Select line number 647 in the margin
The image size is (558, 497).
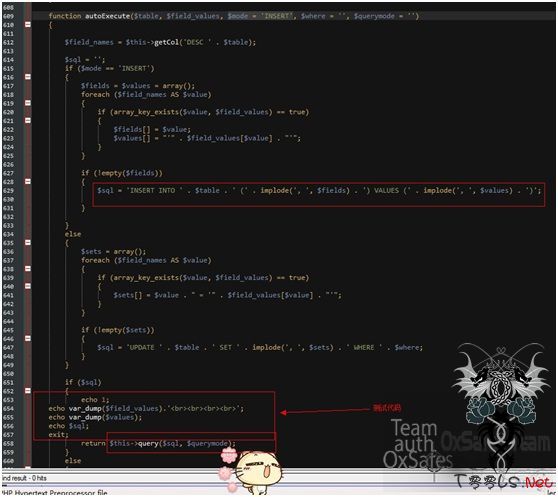pyautogui.click(x=8, y=348)
